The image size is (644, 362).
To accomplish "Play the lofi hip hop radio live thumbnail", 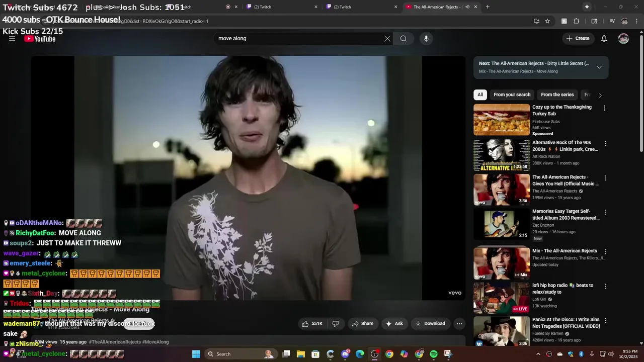I will pos(502,298).
